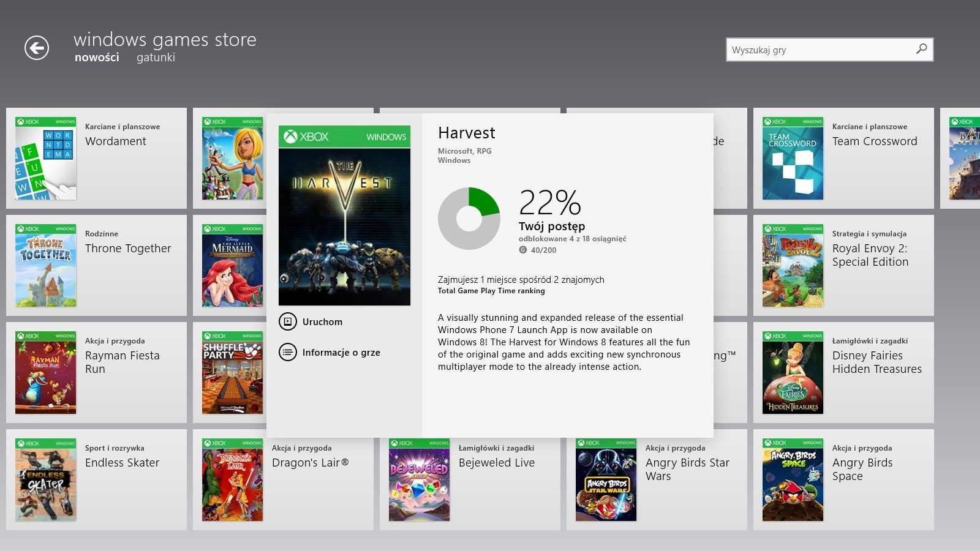Click the search magnifier icon
The height and width of the screenshot is (551, 980).
tap(921, 49)
